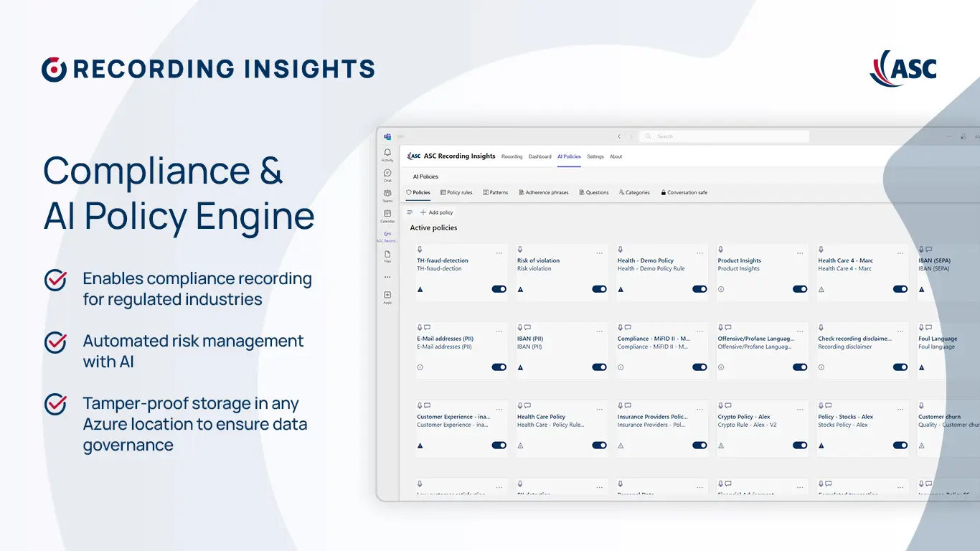Toggle the IBAN (PII) policy switch
Image resolution: width=980 pixels, height=551 pixels.
click(599, 367)
